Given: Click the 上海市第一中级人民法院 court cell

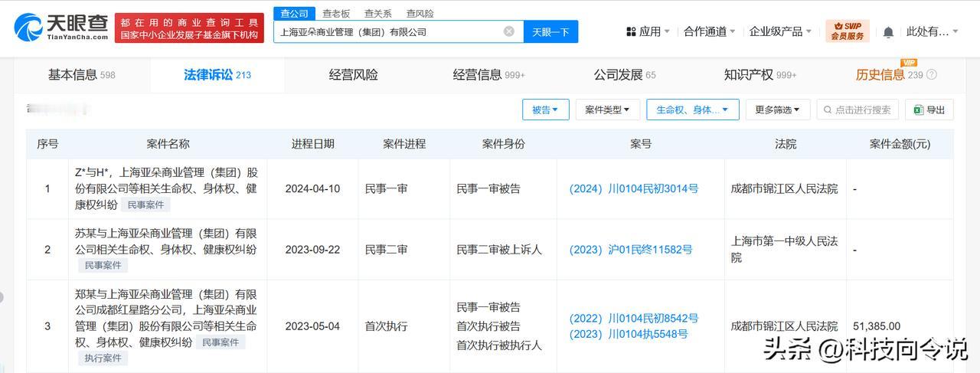Looking at the screenshot, I should tap(784, 250).
